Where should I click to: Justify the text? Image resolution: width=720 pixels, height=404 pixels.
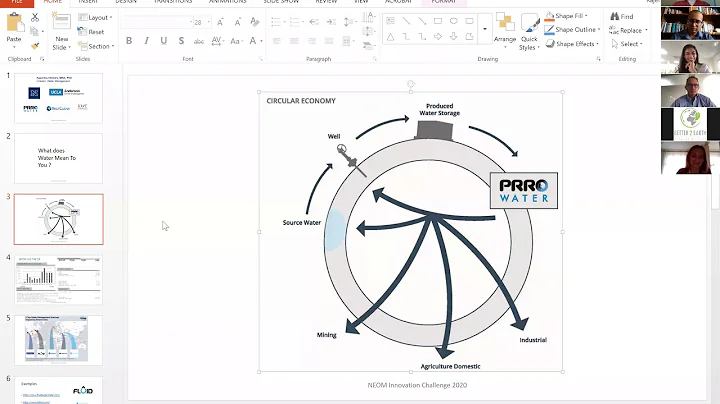click(329, 41)
